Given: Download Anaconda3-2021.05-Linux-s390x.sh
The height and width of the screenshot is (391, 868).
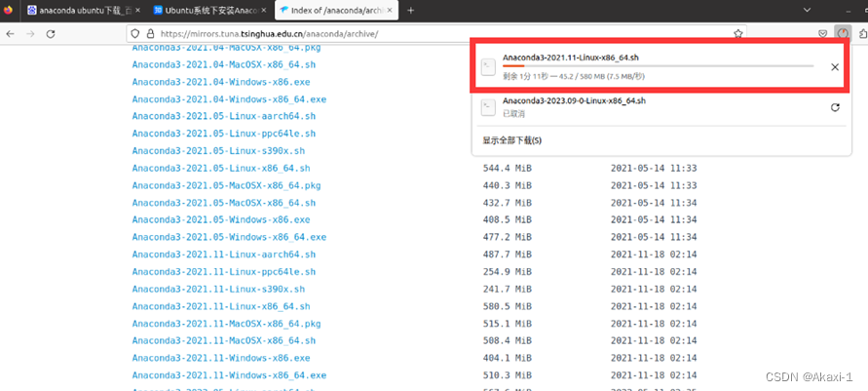Looking at the screenshot, I should tap(218, 150).
